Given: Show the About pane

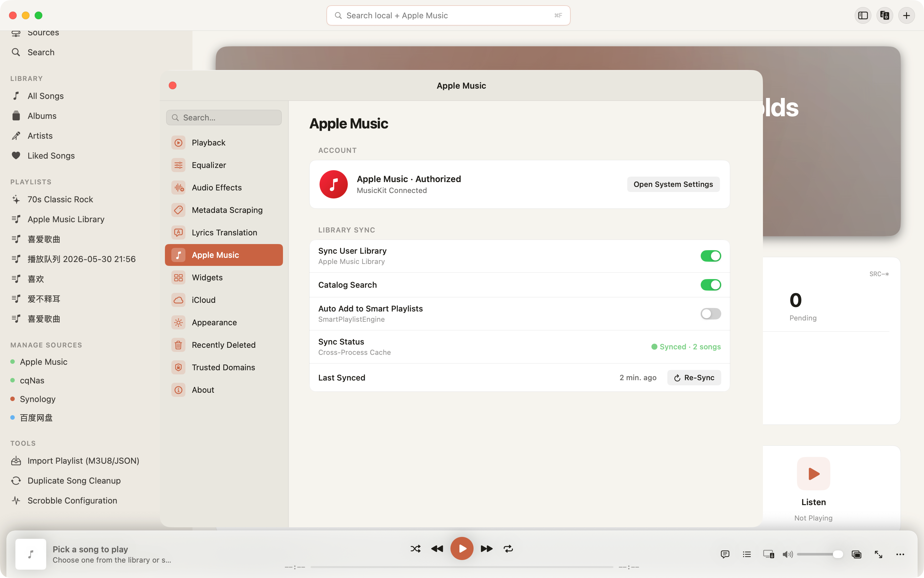Looking at the screenshot, I should (x=224, y=390).
